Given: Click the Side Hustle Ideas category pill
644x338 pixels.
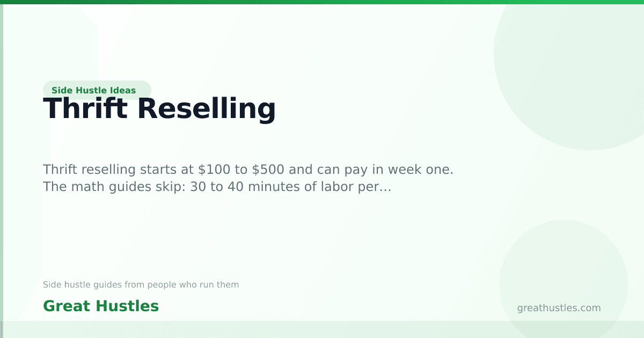Looking at the screenshot, I should pyautogui.click(x=97, y=90).
